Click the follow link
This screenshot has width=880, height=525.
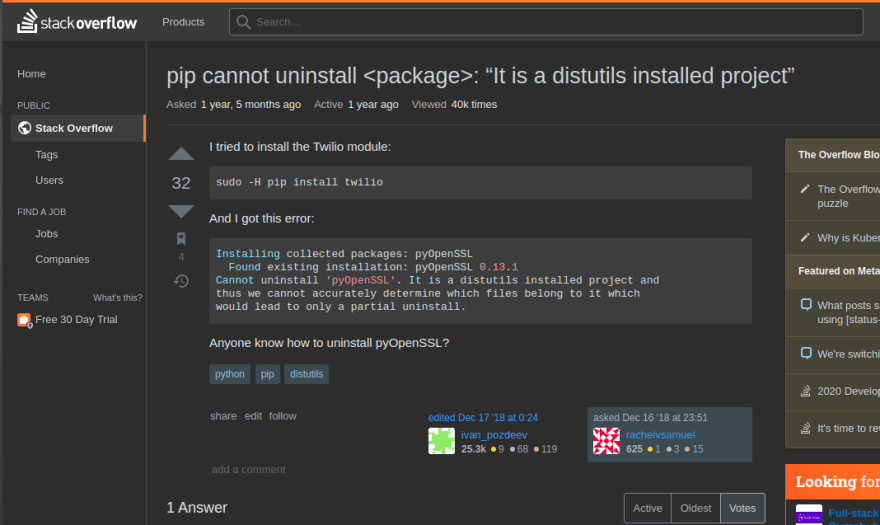(x=283, y=416)
